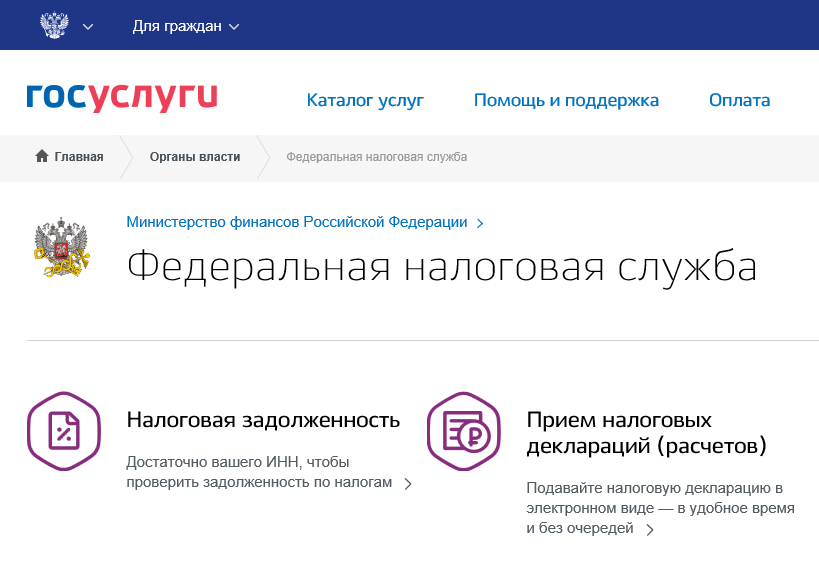Click 'Федеральная налоговая служба' page heading
This screenshot has width=819, height=568.
(x=442, y=268)
